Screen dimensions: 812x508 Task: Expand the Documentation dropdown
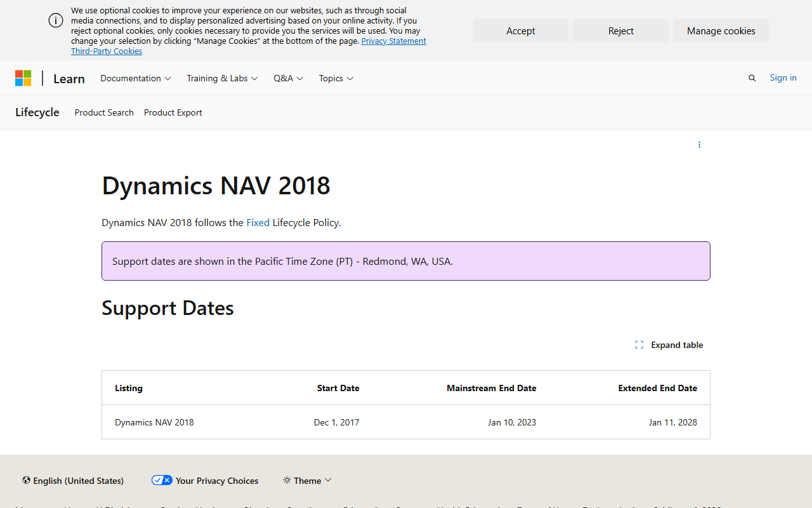tap(136, 78)
